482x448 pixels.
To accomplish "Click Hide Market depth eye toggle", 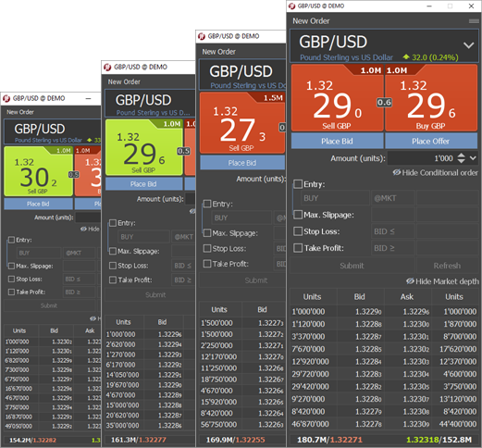I will (x=442, y=281).
